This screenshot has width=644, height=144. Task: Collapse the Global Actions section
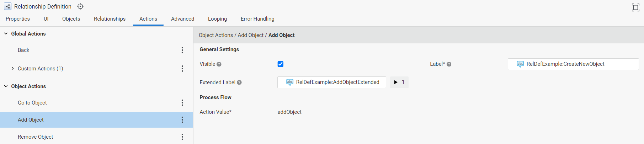(6, 34)
